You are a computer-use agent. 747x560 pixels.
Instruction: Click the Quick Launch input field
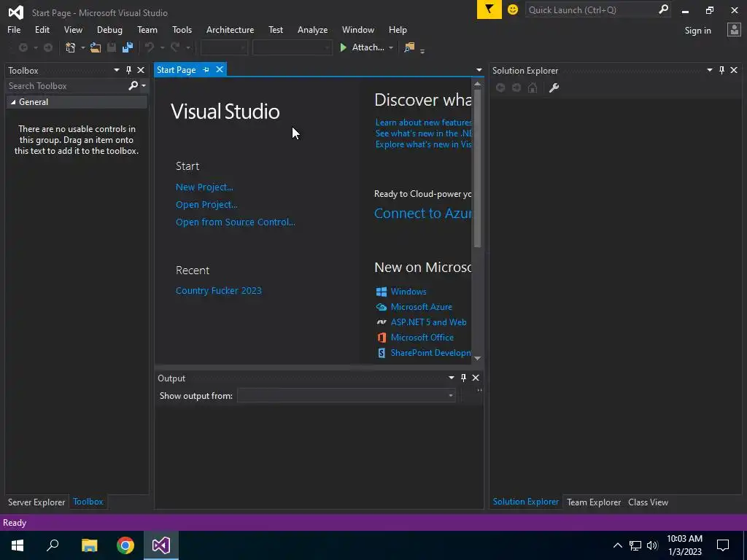[591, 9]
